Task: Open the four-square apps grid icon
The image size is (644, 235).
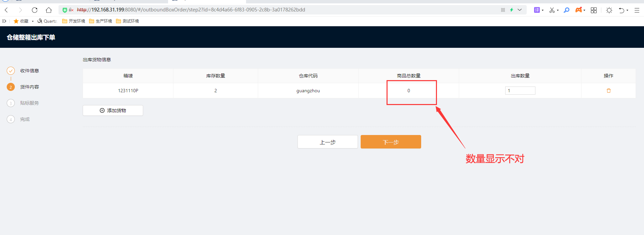Action: click(594, 10)
